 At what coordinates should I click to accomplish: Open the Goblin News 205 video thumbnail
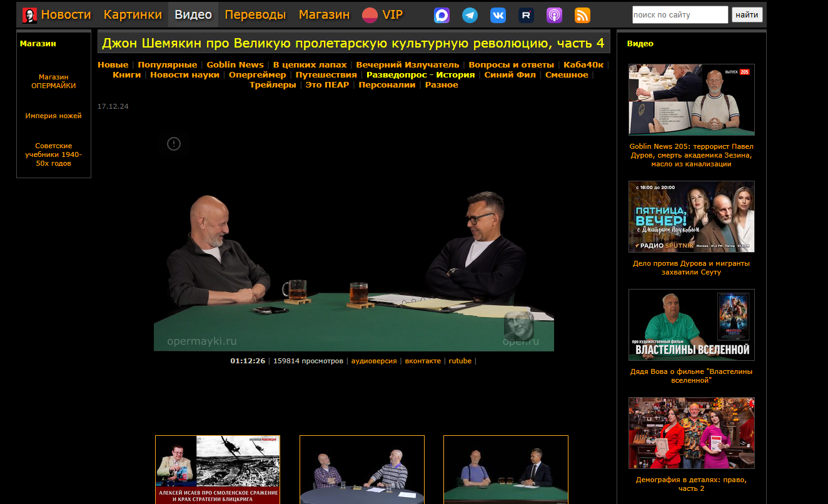pos(692,99)
